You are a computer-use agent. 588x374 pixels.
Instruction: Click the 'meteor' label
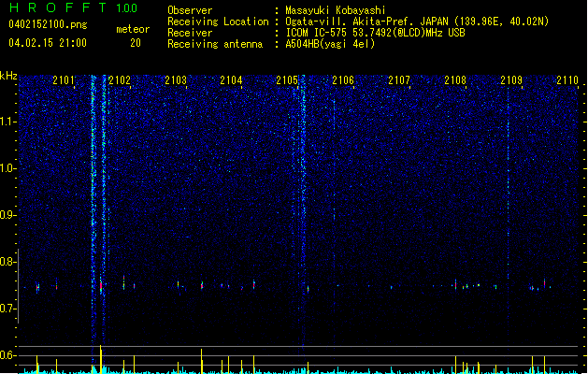(133, 29)
